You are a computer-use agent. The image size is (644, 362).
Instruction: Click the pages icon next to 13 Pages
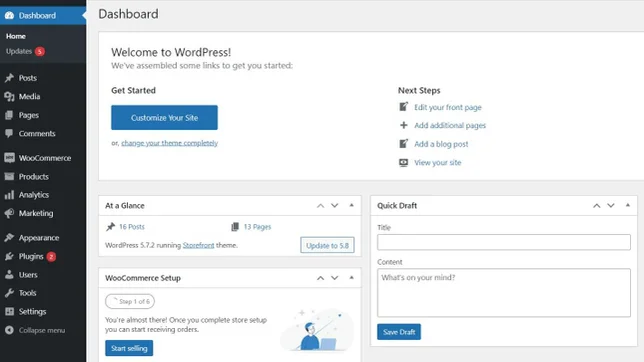click(x=235, y=227)
